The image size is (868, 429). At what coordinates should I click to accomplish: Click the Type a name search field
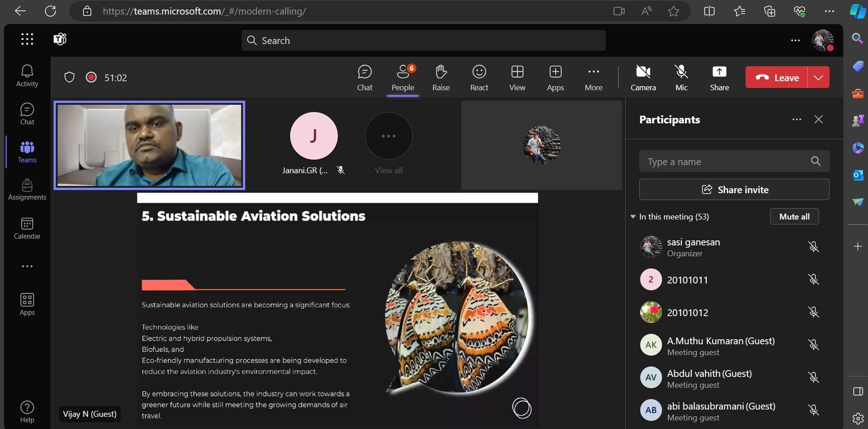click(x=734, y=161)
